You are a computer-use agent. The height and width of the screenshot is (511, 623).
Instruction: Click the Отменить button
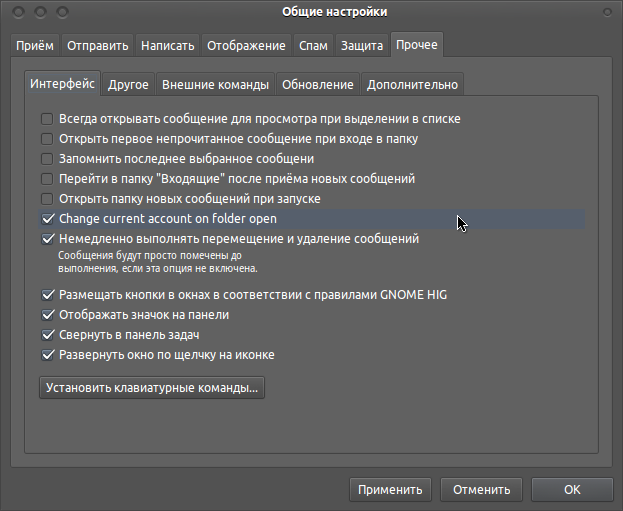click(x=482, y=490)
